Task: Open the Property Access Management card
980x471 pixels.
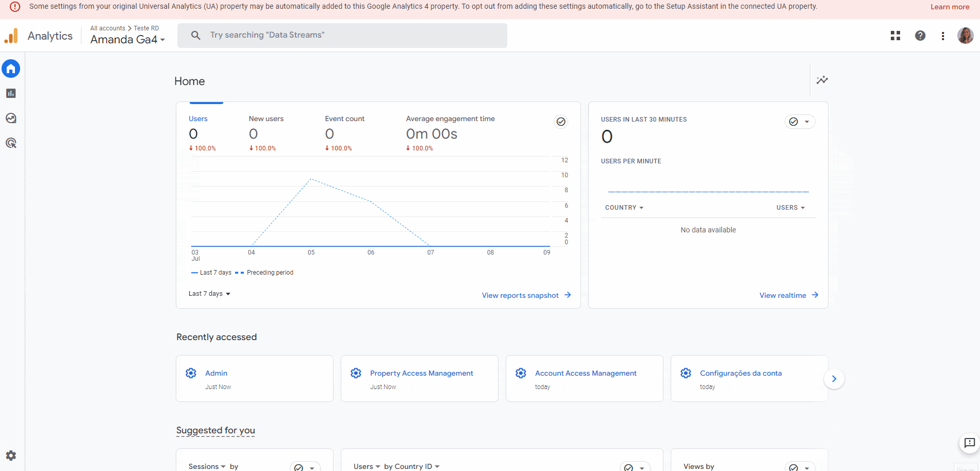Action: (x=420, y=379)
